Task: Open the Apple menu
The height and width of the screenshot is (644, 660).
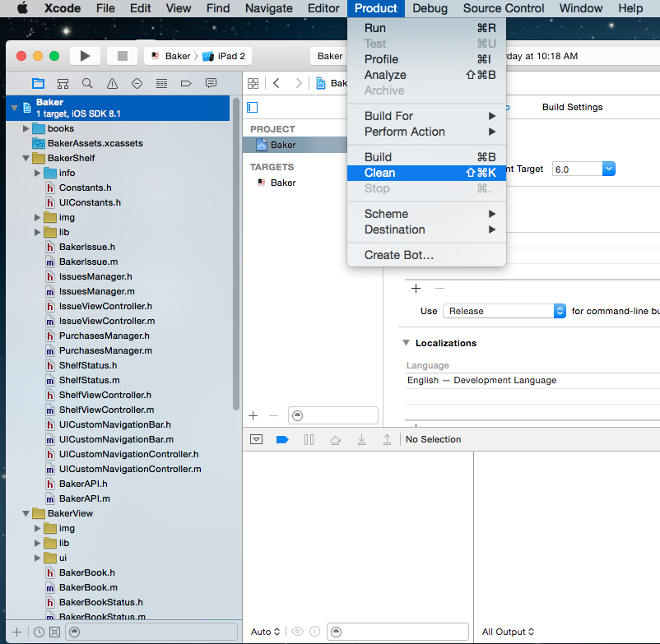Action: [22, 8]
